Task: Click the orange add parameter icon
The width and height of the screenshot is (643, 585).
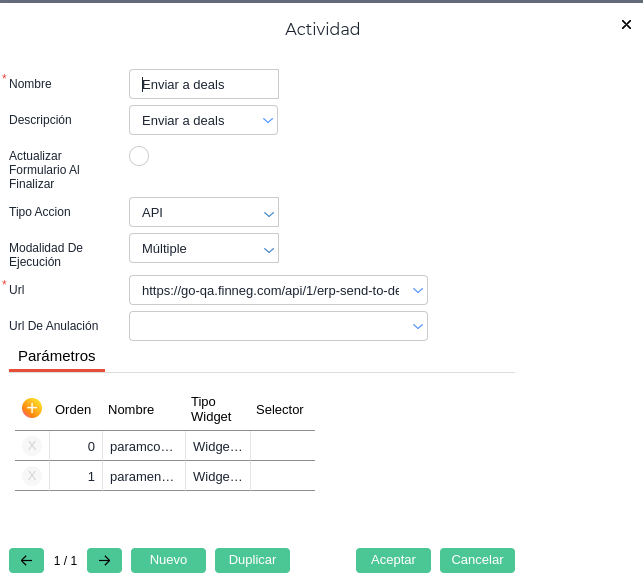Action: pyautogui.click(x=32, y=408)
